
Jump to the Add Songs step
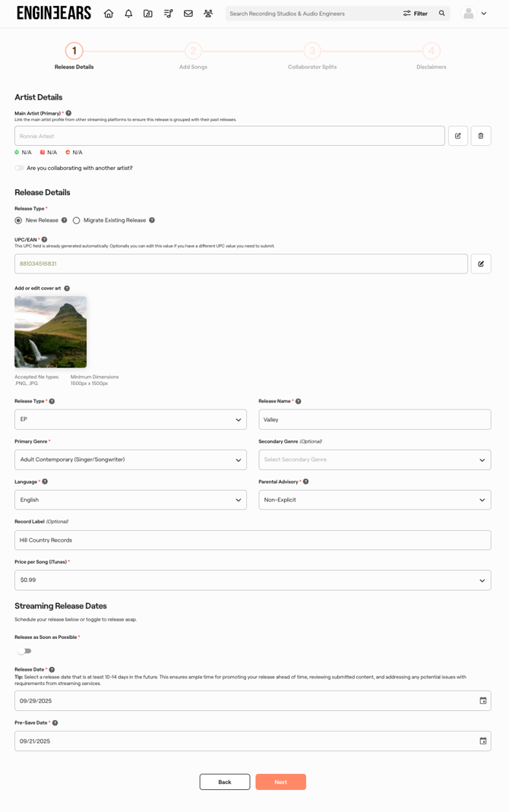pyautogui.click(x=193, y=51)
